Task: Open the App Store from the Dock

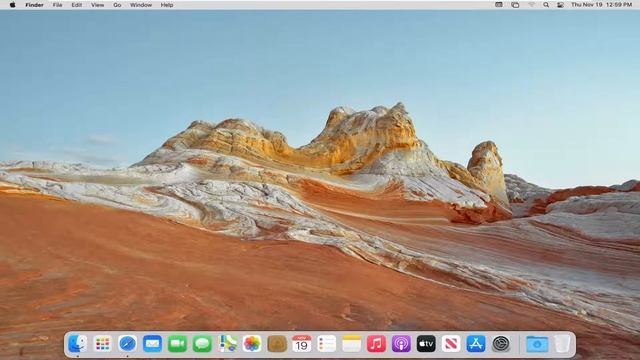Action: click(476, 344)
